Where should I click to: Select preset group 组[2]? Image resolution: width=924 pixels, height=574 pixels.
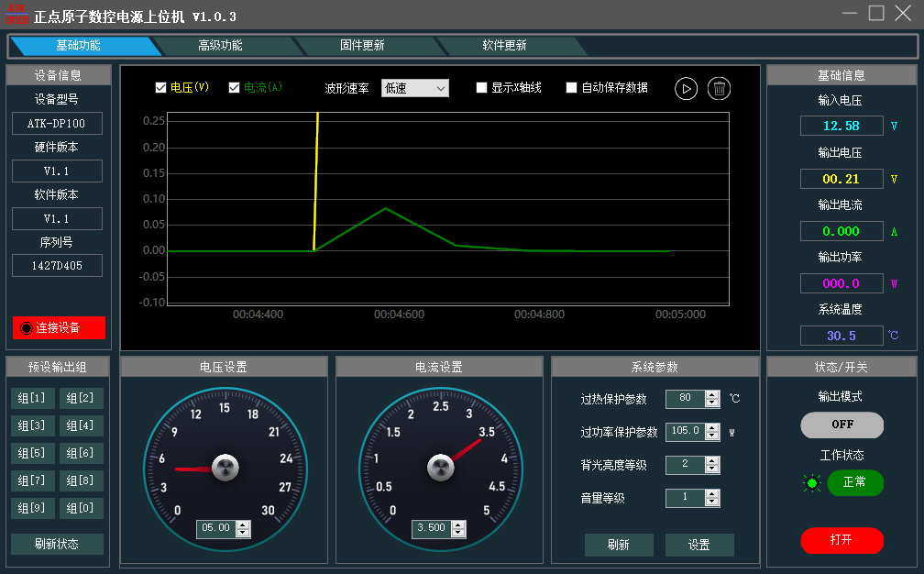82,398
